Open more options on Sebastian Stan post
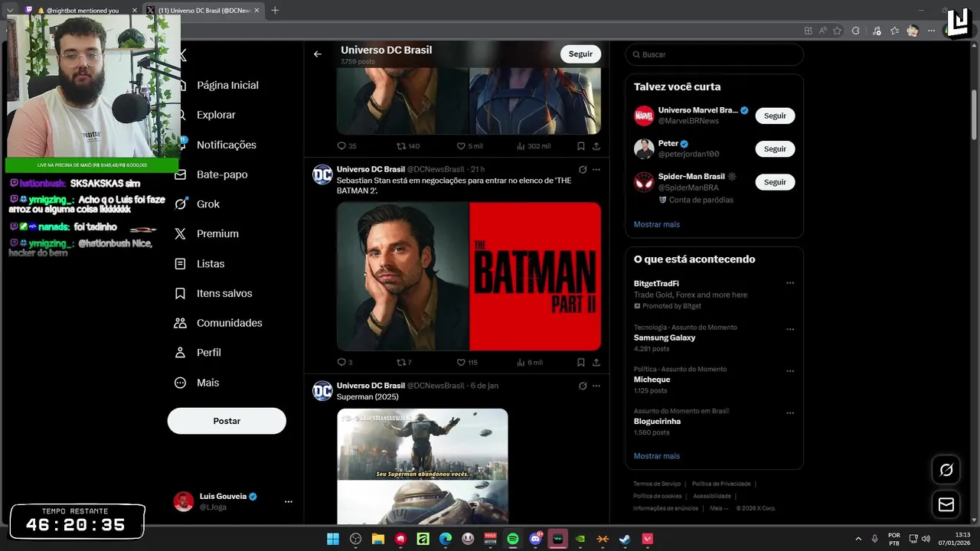980x551 pixels. click(596, 169)
